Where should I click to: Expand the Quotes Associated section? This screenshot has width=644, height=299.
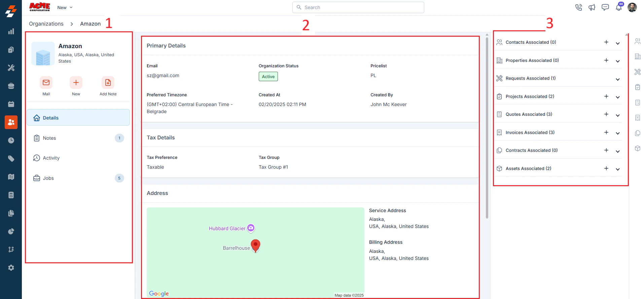pos(618,115)
